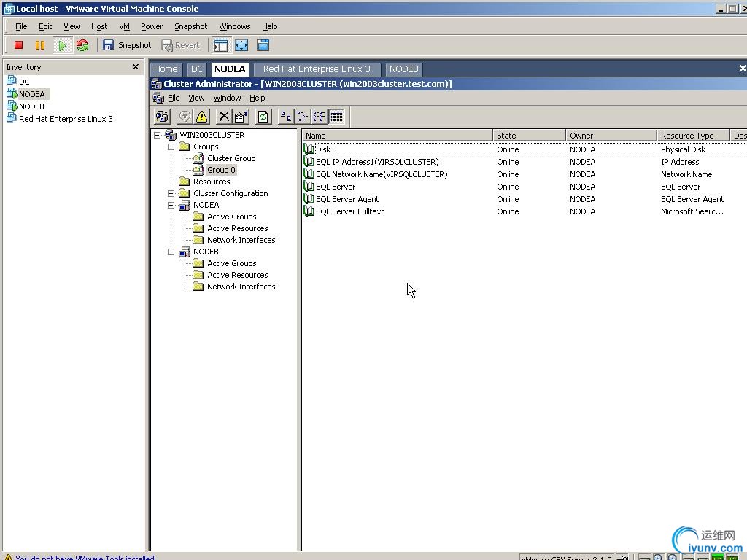Screen dimensions: 747x560
Task: Click the Snapshot button in VMware toolbar
Action: (x=127, y=45)
